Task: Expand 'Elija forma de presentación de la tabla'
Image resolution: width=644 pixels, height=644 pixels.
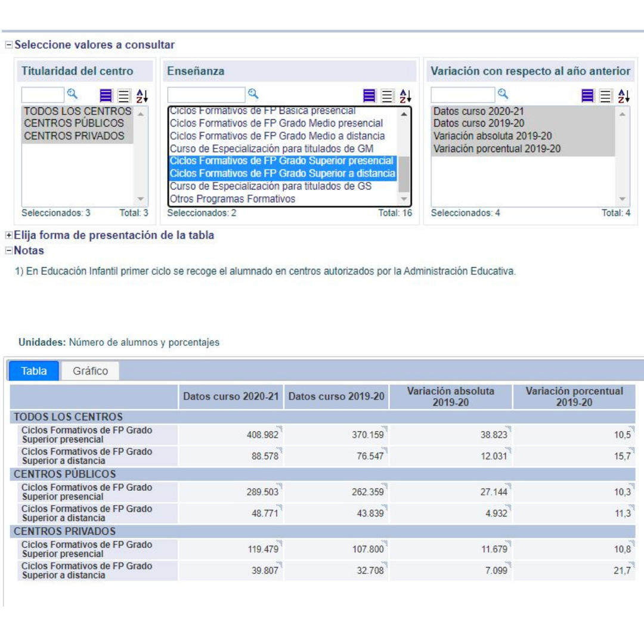Action: click(8, 235)
